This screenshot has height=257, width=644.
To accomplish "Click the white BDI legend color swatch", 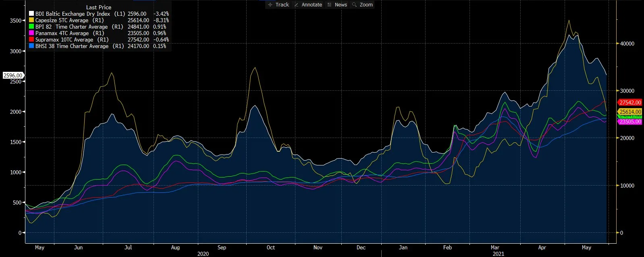I will 31,14.
